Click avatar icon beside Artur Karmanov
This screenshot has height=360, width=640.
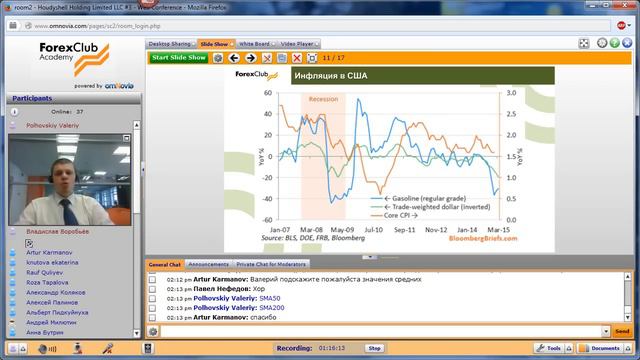point(13,253)
